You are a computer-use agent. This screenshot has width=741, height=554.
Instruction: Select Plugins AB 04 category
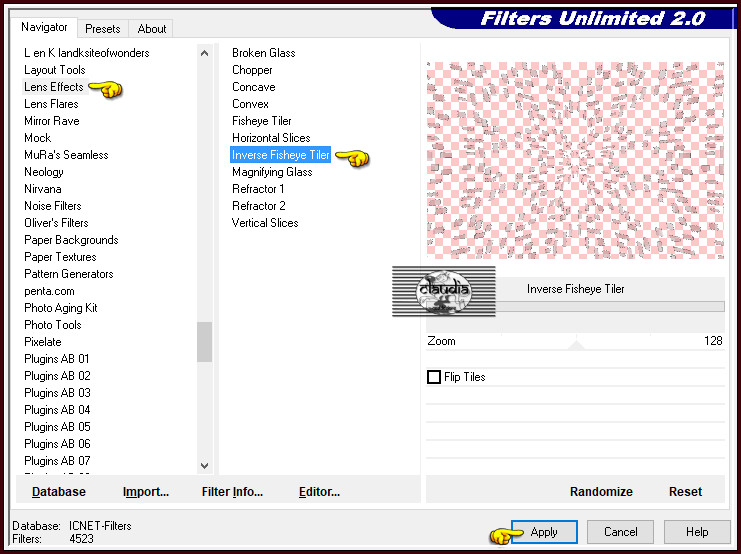(57, 410)
